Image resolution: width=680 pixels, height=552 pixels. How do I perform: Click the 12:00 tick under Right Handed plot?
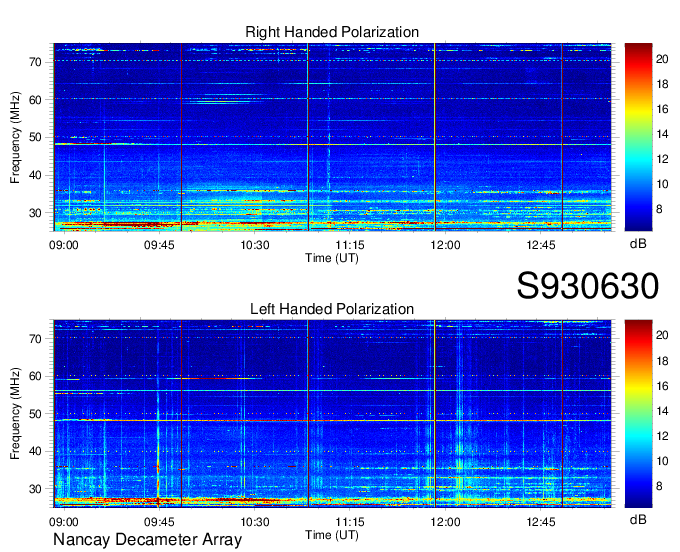click(x=445, y=245)
